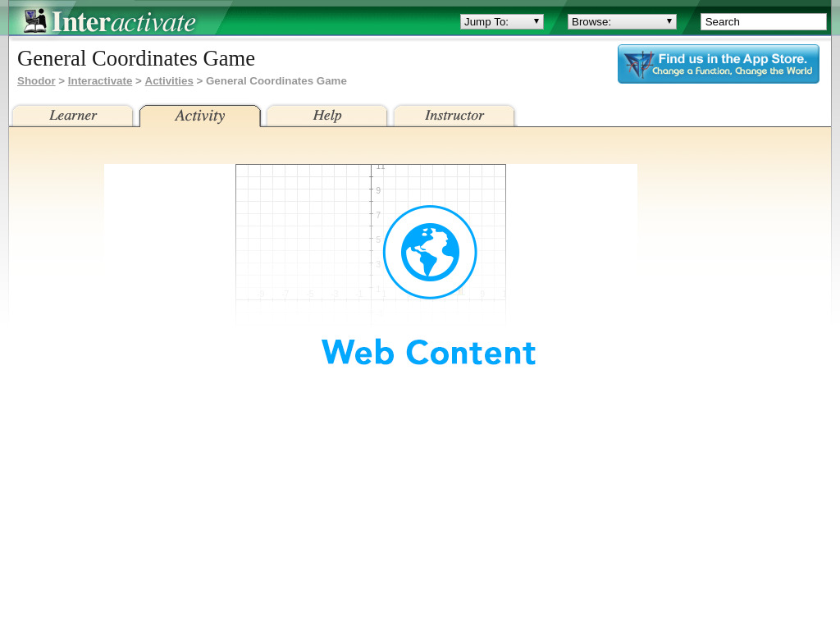Switch to the Learner tab

click(x=73, y=116)
